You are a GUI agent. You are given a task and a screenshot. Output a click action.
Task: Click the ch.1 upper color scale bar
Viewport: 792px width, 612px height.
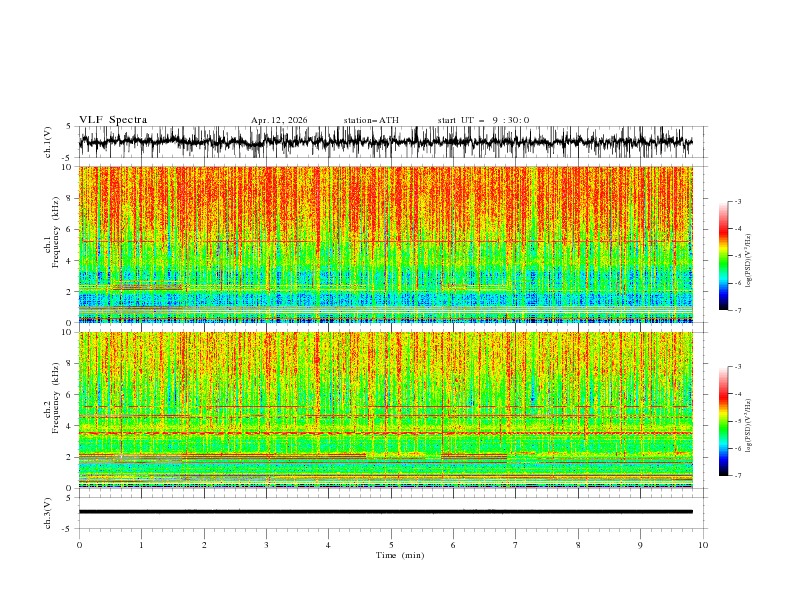[723, 256]
